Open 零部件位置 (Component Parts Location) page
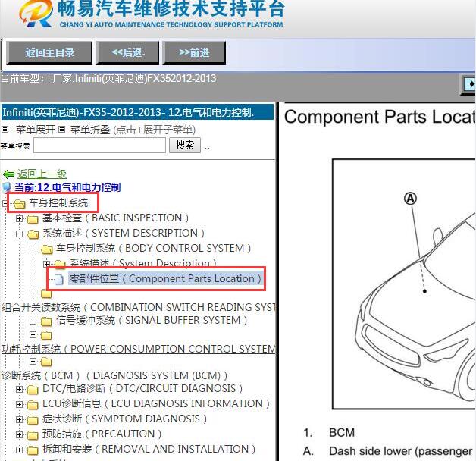Image resolution: width=476 pixels, height=461 pixels. click(x=165, y=278)
